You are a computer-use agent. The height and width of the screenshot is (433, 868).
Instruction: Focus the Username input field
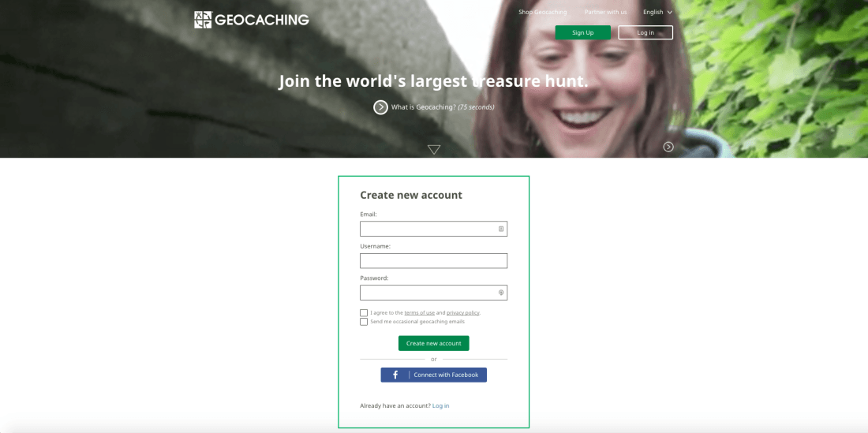[x=433, y=261]
